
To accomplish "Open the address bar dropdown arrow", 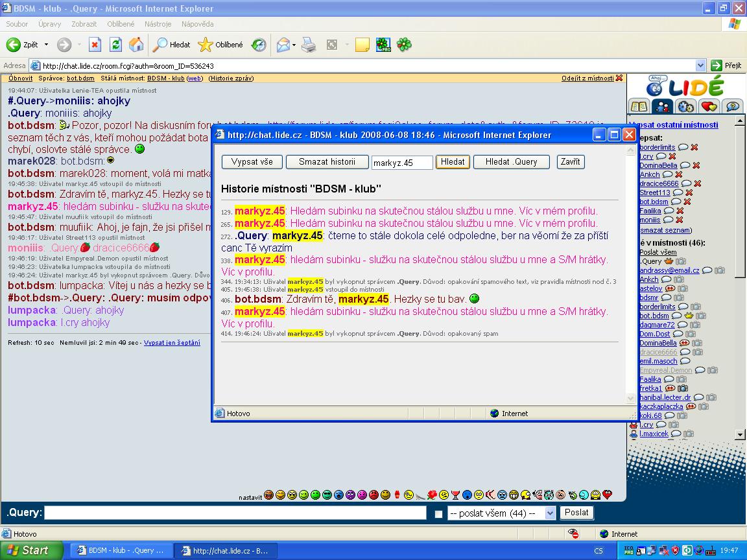I will point(700,65).
